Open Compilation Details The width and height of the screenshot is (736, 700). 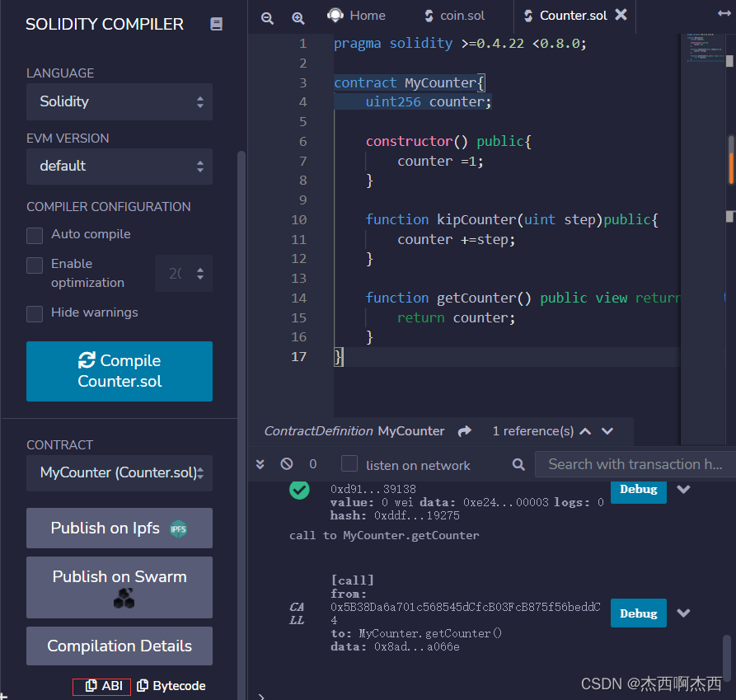click(x=120, y=646)
